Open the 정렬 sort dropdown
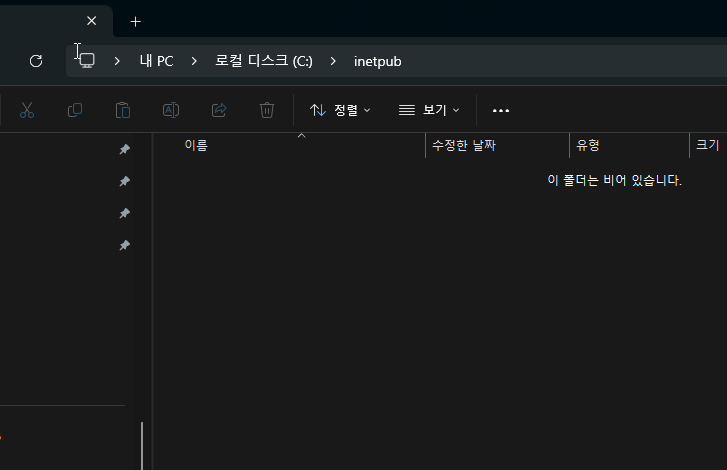727x470 pixels. (x=341, y=110)
